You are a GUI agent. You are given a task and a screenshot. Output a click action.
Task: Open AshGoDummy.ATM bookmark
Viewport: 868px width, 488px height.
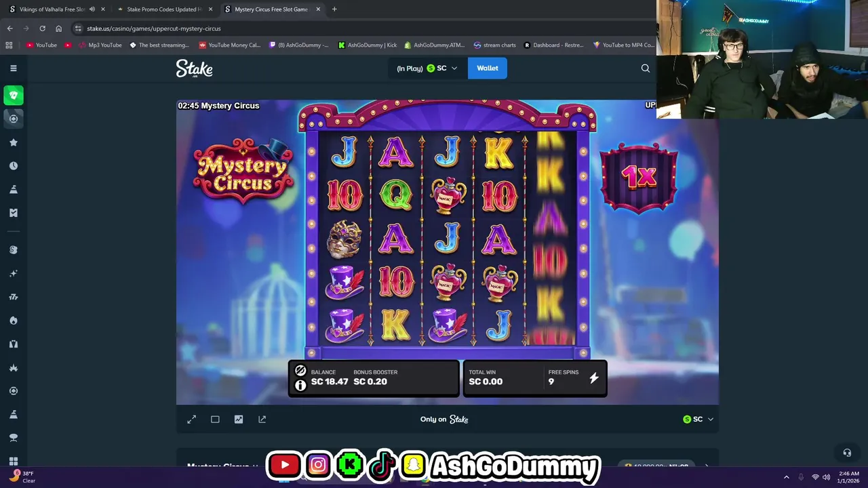435,45
